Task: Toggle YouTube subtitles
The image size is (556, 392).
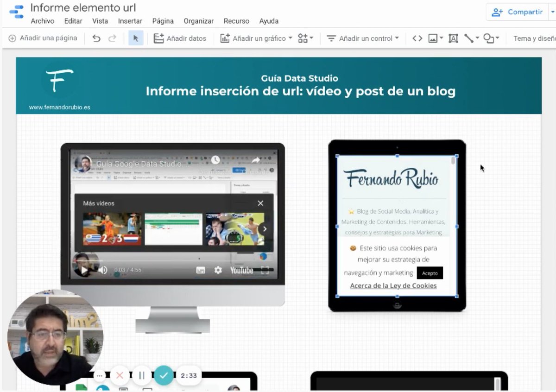Action: [x=201, y=270]
